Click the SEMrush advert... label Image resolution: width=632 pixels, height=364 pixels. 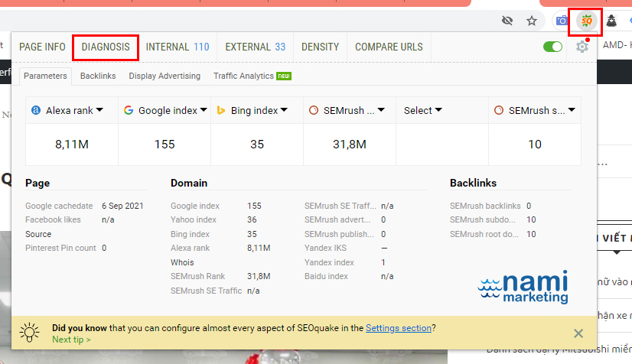point(337,219)
